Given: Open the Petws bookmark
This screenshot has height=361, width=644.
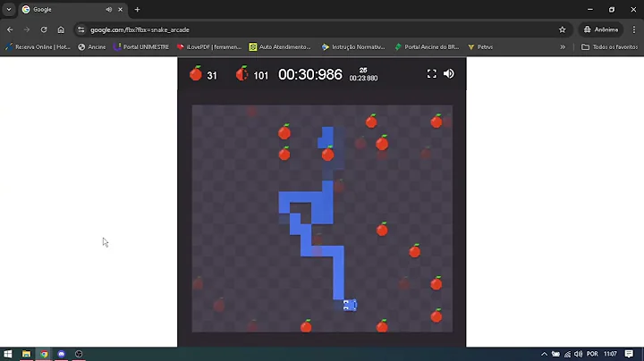Looking at the screenshot, I should click(x=480, y=46).
